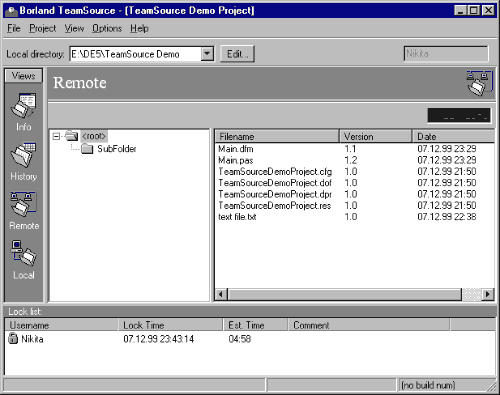Select Nikita in the lock list
Screen dimensions: 500x395
tap(32, 339)
